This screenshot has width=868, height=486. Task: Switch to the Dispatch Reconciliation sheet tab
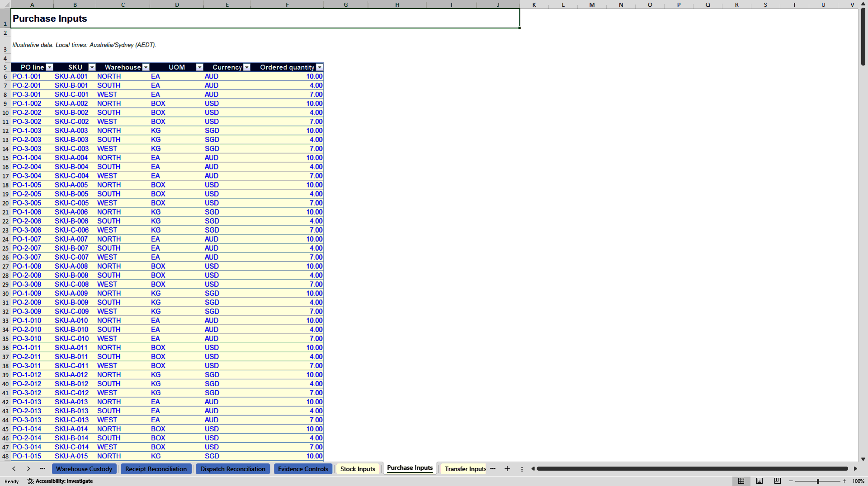pos(233,469)
